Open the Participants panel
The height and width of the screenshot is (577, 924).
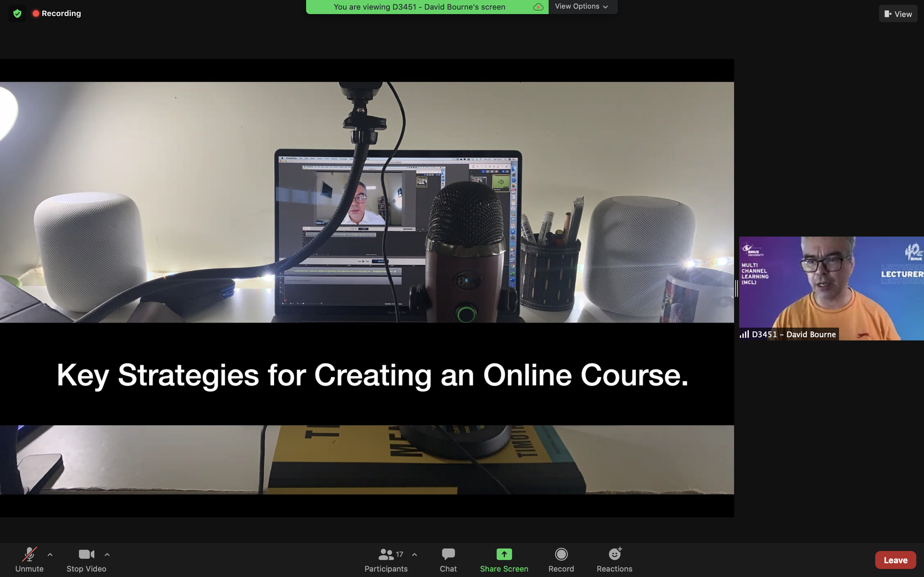coord(386,559)
